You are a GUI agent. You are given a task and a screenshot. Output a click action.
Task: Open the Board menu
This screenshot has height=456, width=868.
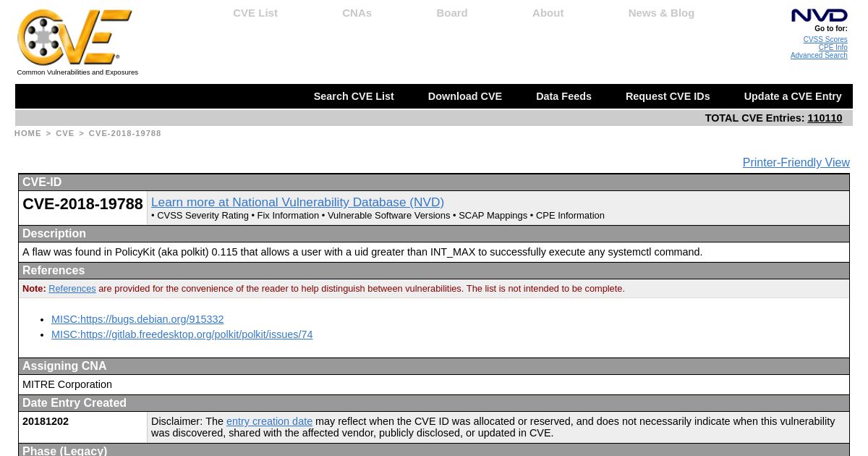click(x=452, y=13)
